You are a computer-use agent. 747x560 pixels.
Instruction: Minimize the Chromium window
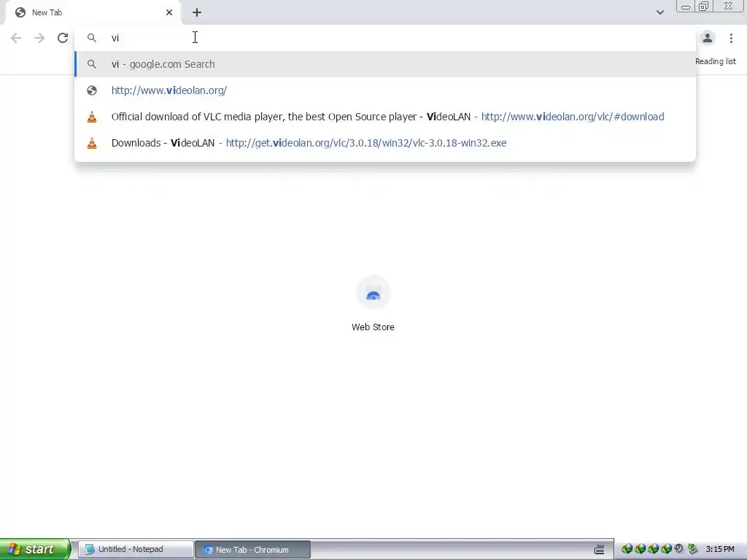coord(686,6)
